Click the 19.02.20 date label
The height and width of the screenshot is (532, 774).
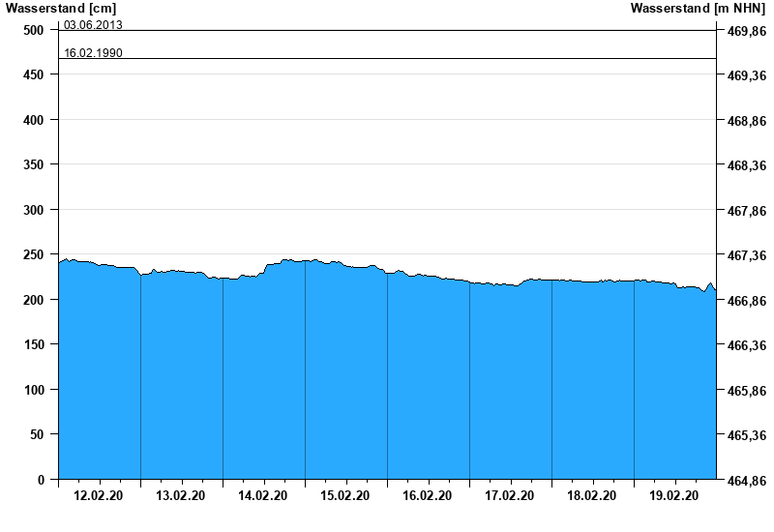pyautogui.click(x=673, y=495)
